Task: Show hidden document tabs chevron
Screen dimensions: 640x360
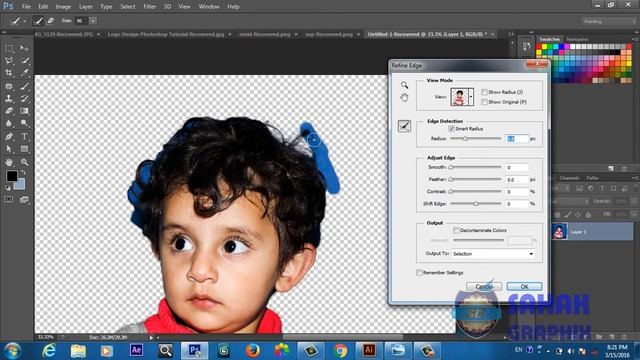Action: (511, 34)
